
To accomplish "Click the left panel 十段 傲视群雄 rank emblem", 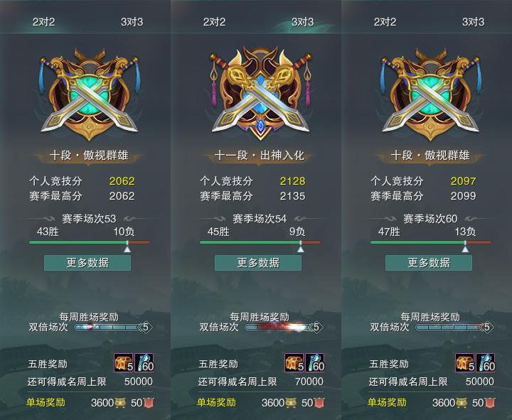I will [x=89, y=95].
